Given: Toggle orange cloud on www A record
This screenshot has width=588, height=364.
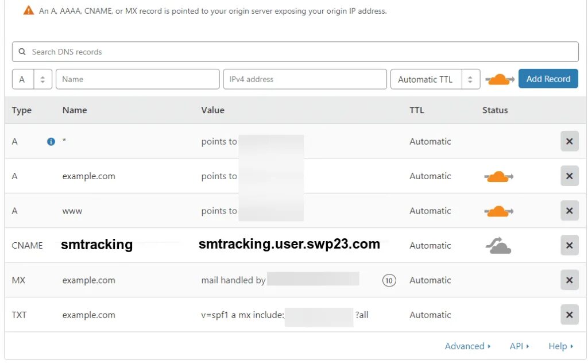Looking at the screenshot, I should click(x=499, y=211).
